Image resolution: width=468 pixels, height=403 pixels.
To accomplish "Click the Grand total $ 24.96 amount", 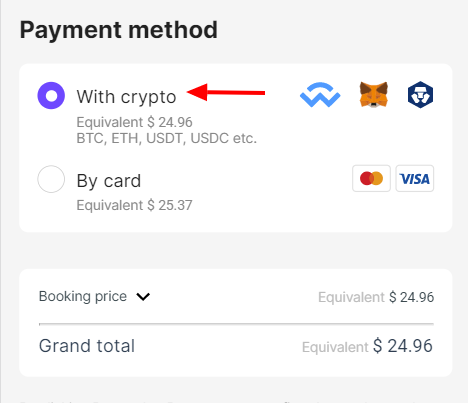I will (403, 346).
